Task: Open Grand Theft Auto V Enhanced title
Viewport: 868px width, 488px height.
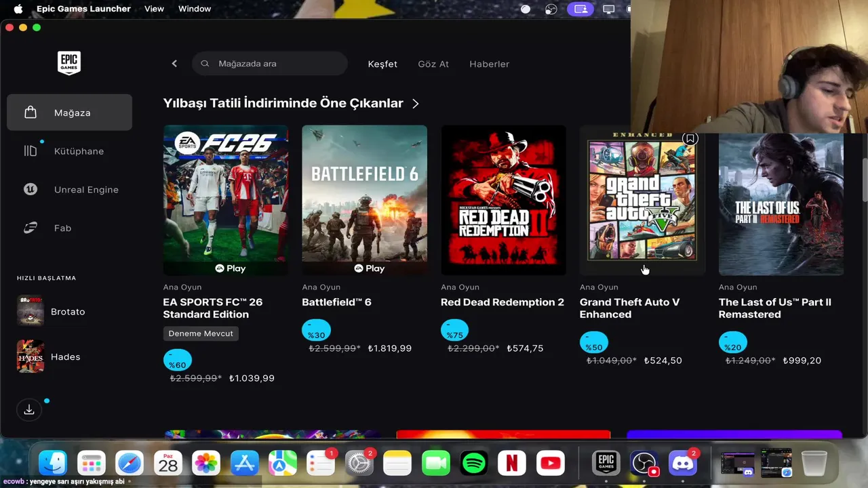Action: tap(629, 308)
